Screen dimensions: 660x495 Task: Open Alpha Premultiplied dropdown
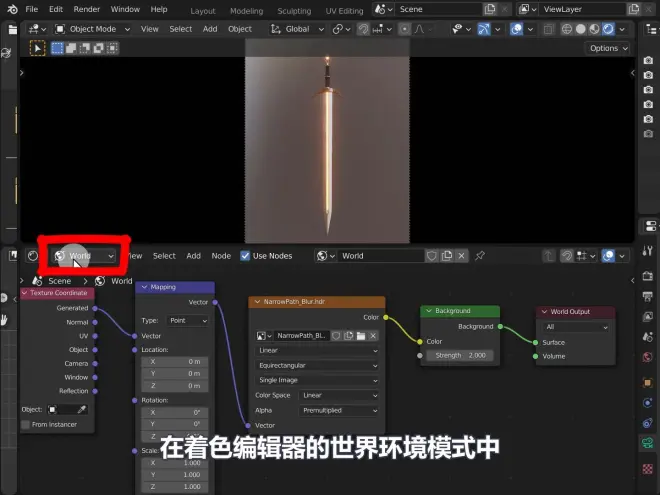(339, 411)
